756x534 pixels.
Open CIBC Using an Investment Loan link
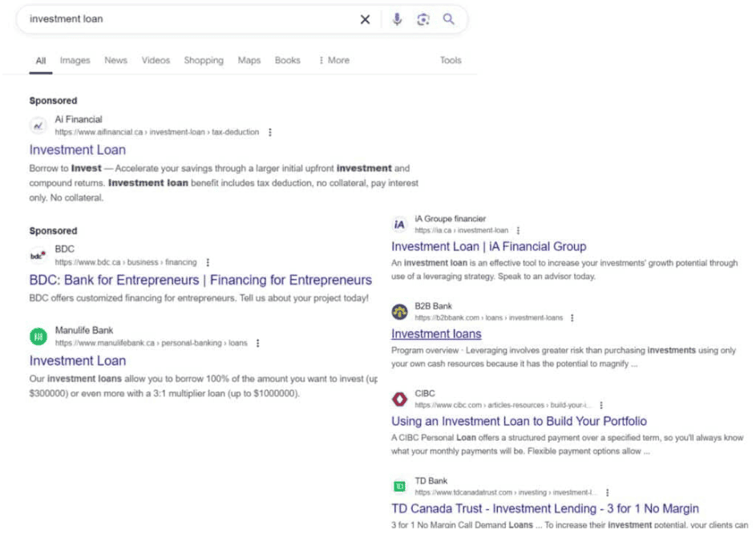coord(519,421)
